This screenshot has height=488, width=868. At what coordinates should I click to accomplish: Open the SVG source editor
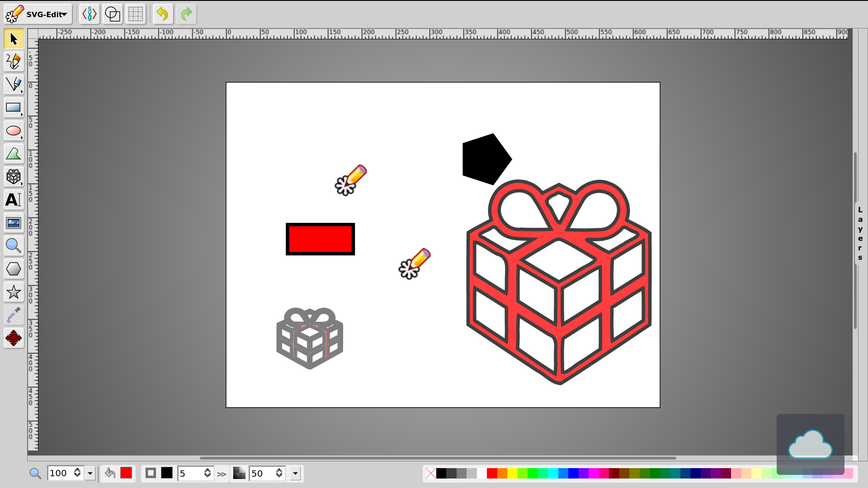[90, 14]
